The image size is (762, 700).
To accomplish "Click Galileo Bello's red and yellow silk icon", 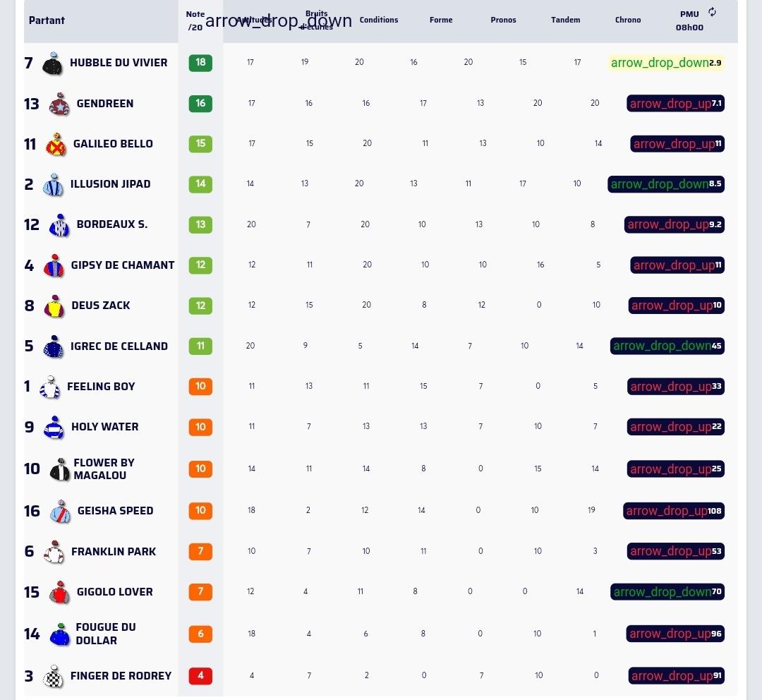I will click(x=56, y=145).
